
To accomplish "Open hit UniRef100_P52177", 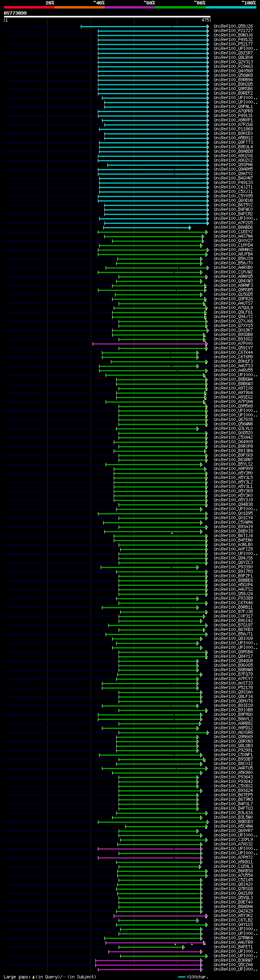I will pos(233,44).
